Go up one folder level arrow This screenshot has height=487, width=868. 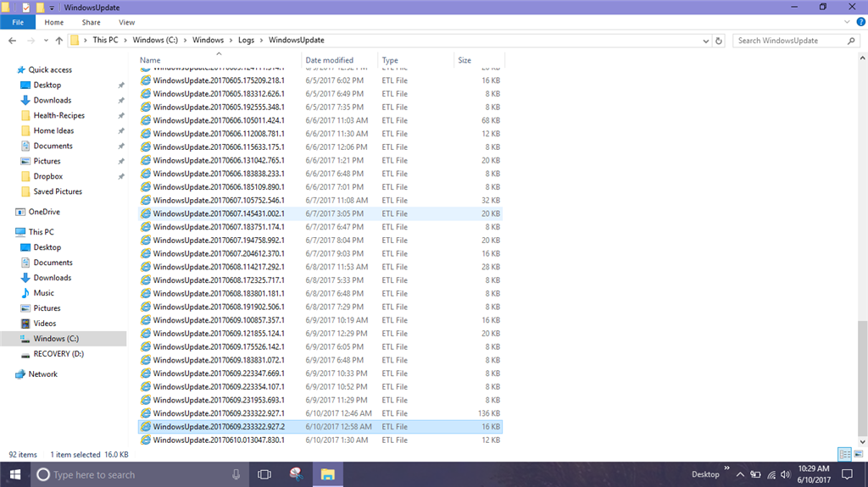coord(58,41)
